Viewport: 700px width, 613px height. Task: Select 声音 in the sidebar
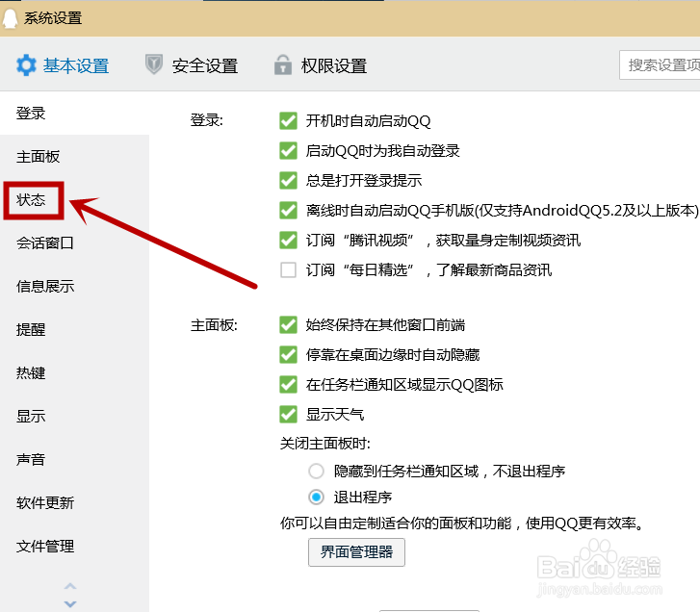[31, 460]
